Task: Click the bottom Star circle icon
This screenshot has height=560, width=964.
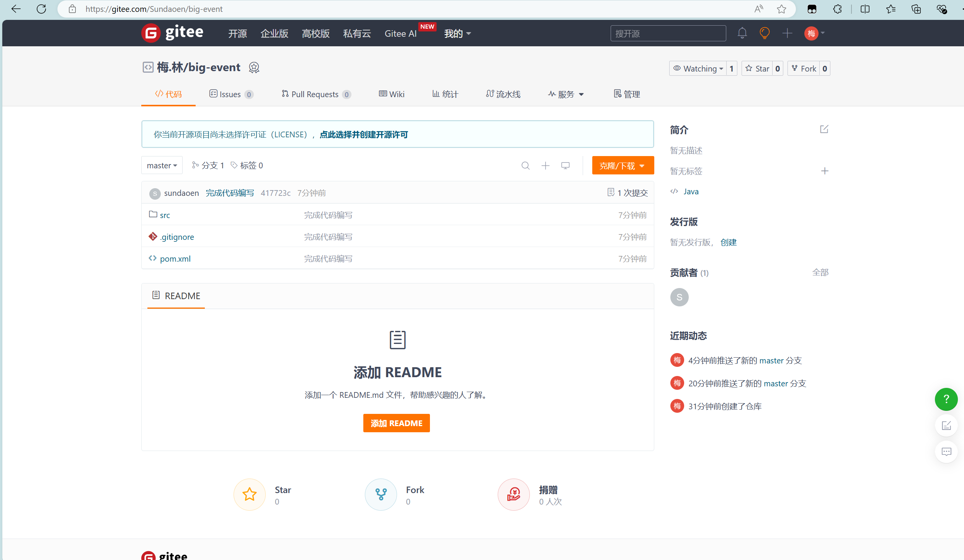Action: tap(250, 494)
